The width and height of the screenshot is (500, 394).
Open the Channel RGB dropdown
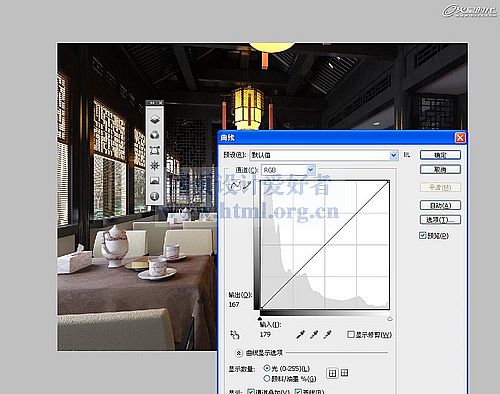point(288,170)
